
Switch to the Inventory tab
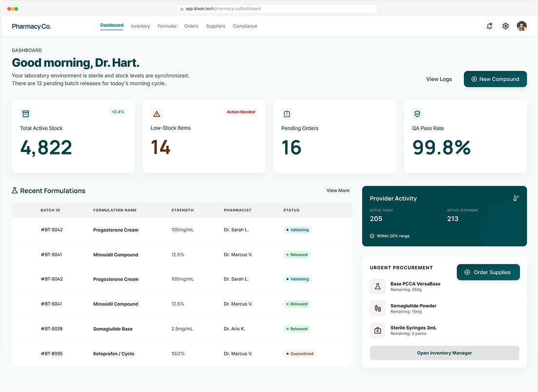140,26
